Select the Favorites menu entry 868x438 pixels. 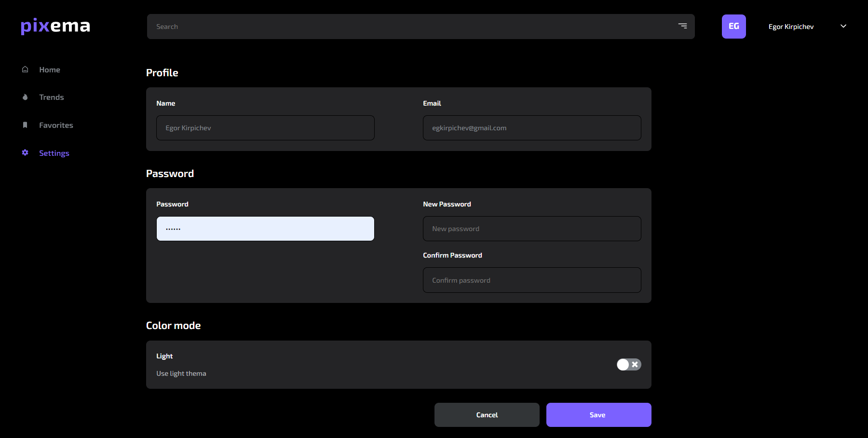coord(56,125)
